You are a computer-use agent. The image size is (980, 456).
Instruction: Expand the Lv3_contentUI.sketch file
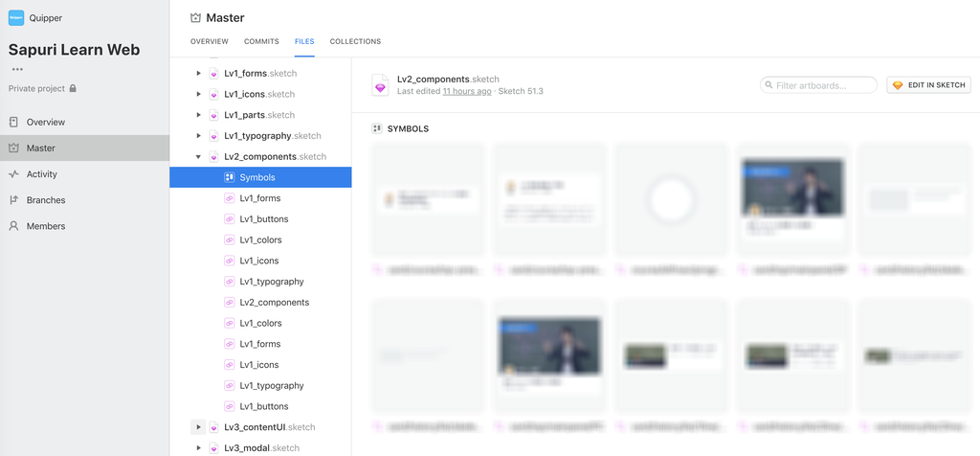198,427
